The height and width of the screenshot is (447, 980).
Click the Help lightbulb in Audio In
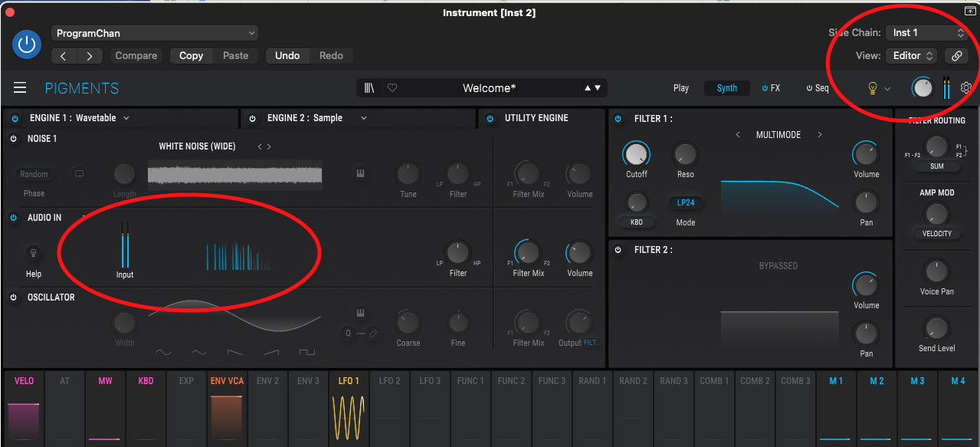[x=33, y=252]
